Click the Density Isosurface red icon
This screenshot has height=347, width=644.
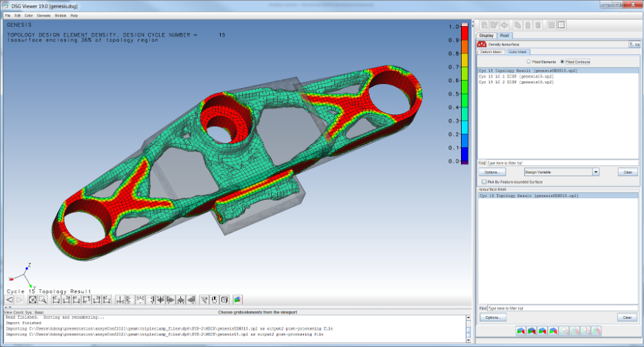(482, 44)
